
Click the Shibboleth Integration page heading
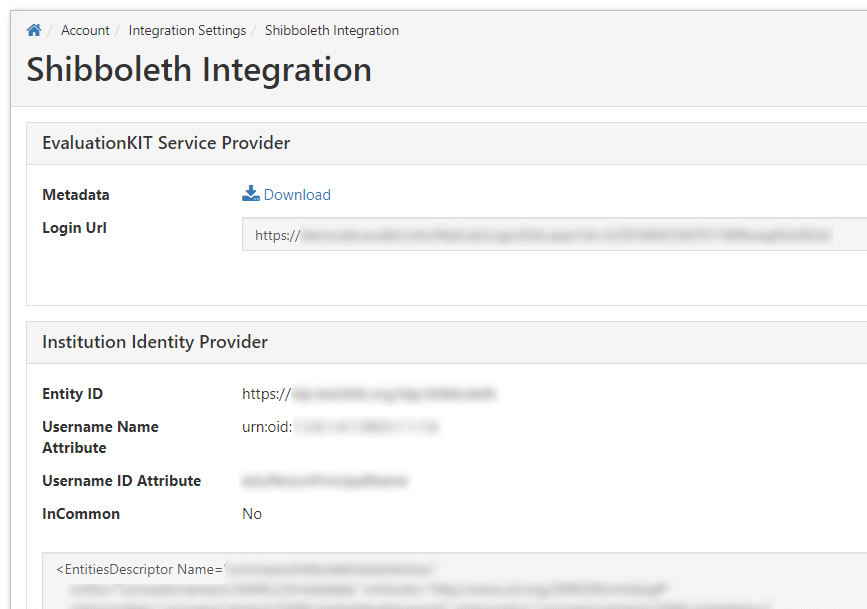199,70
